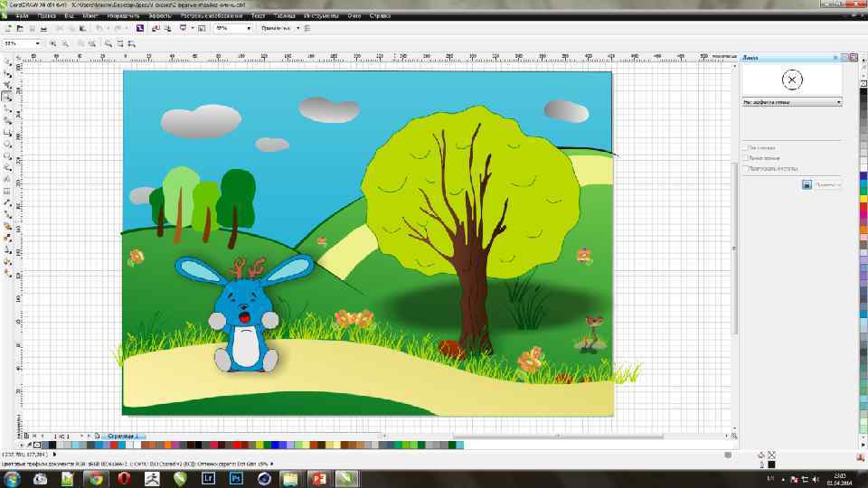Click the New document icon in toolbar
Image resolution: width=868 pixels, height=488 pixels.
coord(8,28)
